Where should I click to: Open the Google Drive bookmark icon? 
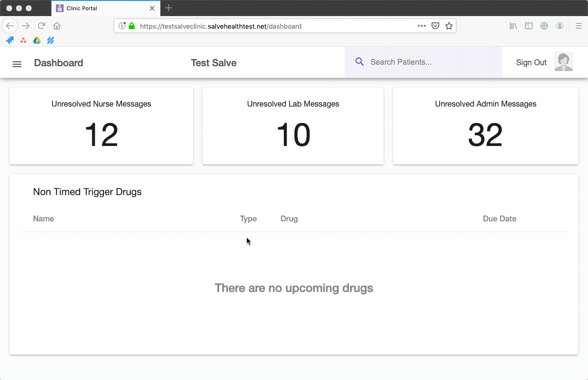click(x=37, y=40)
